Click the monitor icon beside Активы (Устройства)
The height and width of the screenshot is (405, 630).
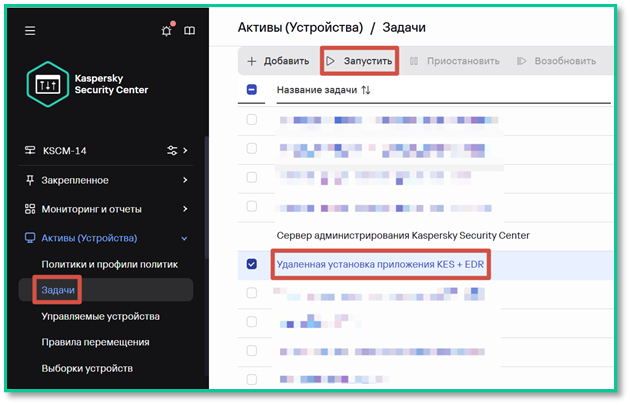click(30, 238)
